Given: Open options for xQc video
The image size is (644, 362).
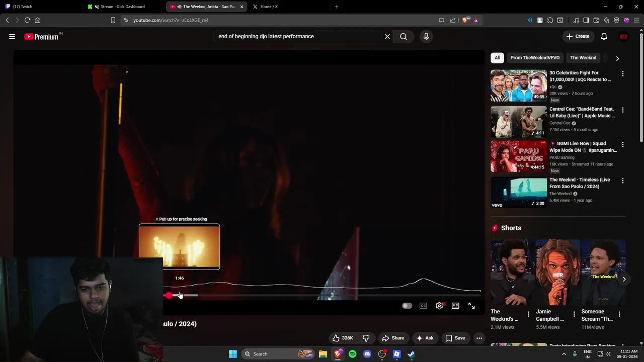Looking at the screenshot, I should [622, 74].
